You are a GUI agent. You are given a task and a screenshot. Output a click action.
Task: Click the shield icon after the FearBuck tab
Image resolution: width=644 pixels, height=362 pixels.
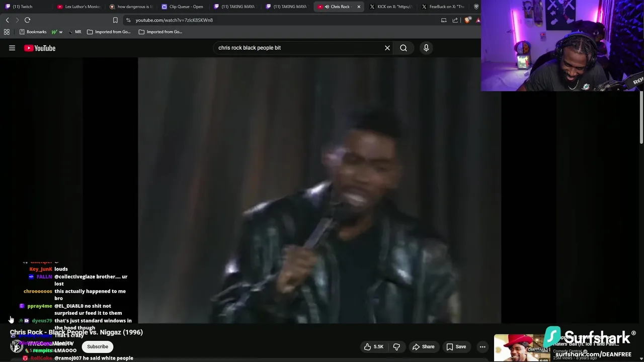point(476,7)
